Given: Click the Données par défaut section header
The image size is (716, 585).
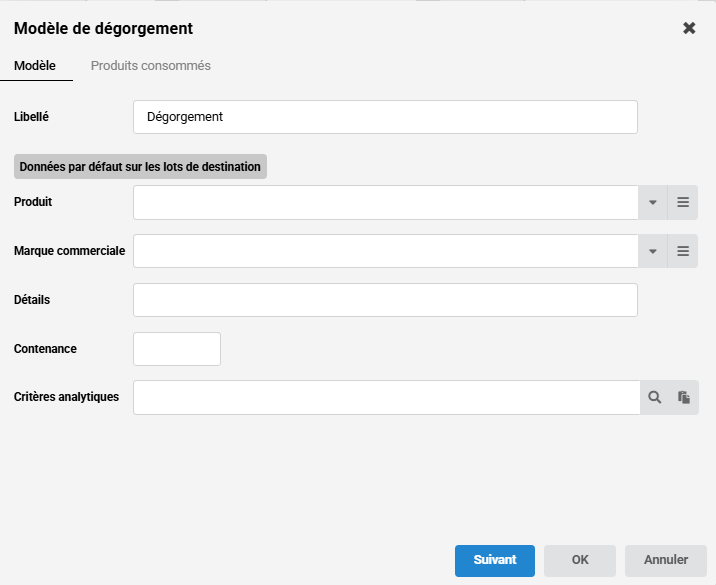Looking at the screenshot, I should pos(140,166).
